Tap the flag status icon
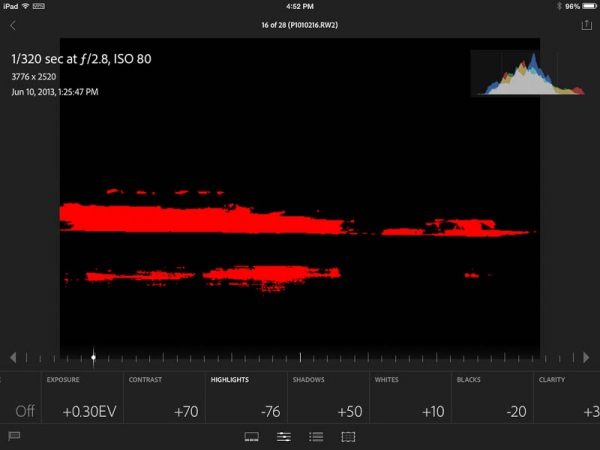Screen dimensions: 600x450 click(14, 436)
